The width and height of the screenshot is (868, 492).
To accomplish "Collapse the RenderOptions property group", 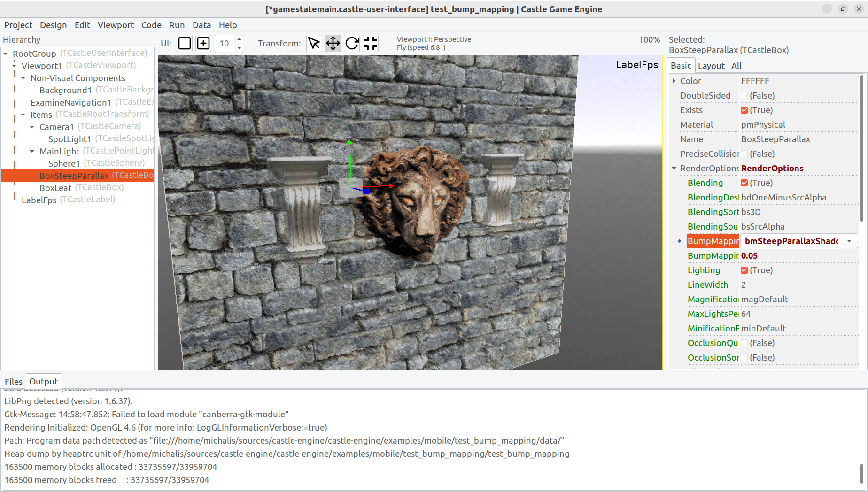I will coord(674,168).
